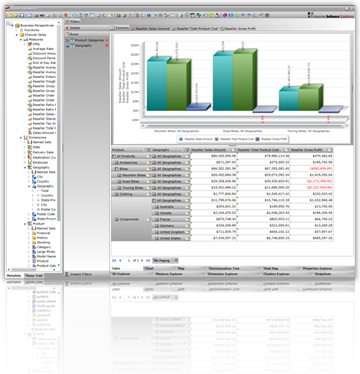Screen dimensions: 360x374
Task: Remove Geography row with its red X
Action: coord(107,46)
